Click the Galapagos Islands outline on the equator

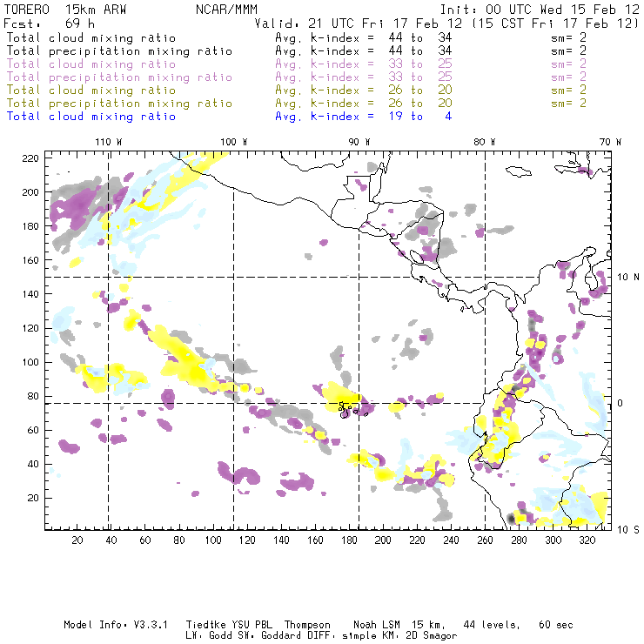tap(348, 408)
